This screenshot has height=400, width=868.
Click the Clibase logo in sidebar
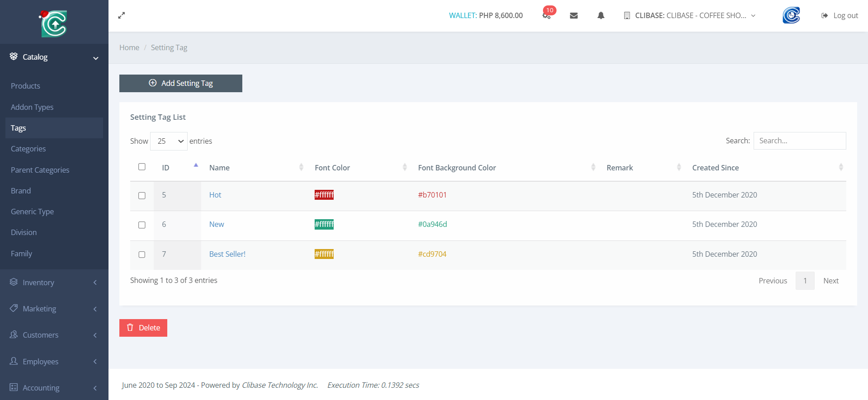pos(54,24)
